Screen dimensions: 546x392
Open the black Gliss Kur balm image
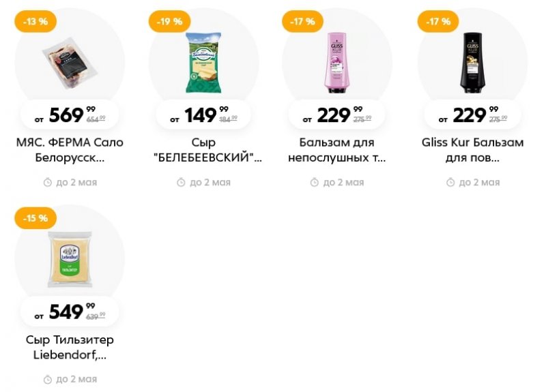coord(472,61)
